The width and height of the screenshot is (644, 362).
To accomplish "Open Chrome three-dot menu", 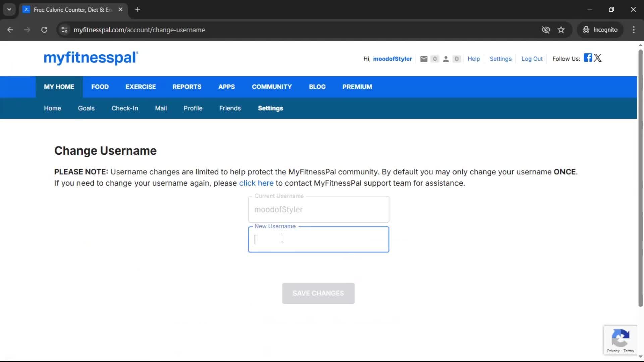I will pos(634,30).
